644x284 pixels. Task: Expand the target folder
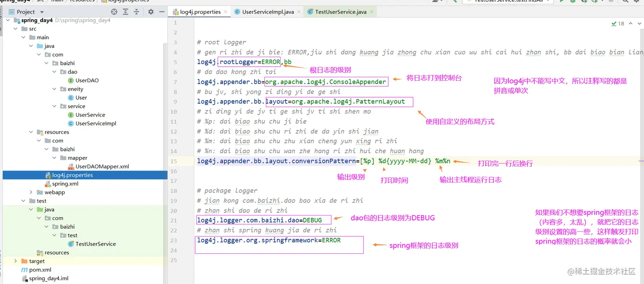click(16, 261)
